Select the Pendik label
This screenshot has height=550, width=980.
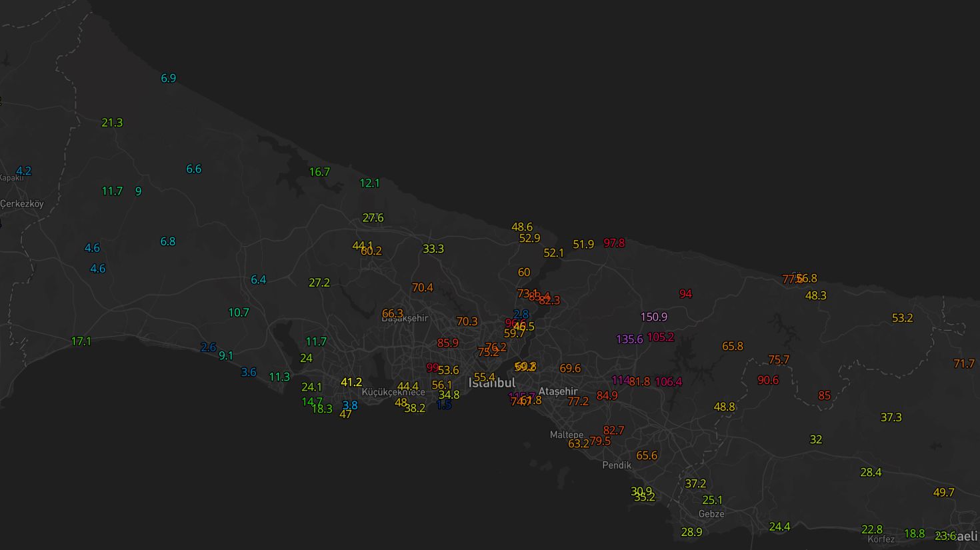pos(617,465)
